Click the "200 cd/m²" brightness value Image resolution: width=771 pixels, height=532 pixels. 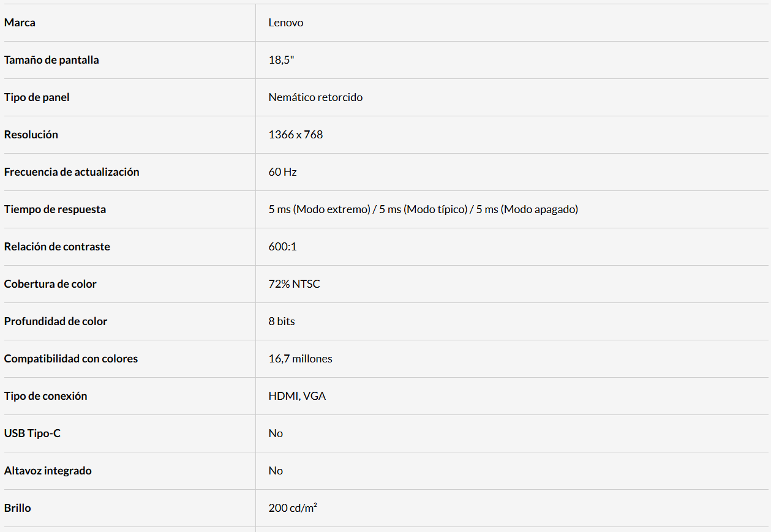(293, 508)
